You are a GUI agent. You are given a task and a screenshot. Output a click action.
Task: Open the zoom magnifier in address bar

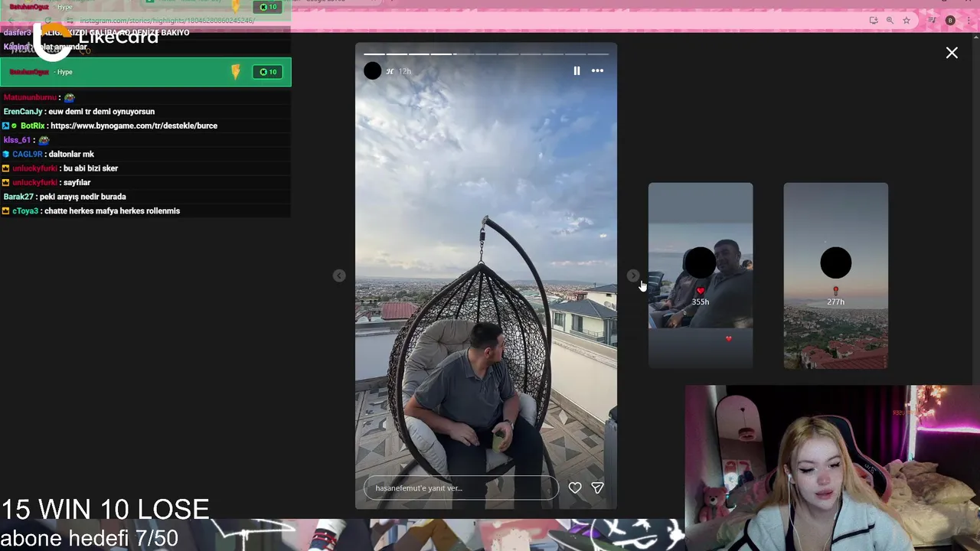coord(890,21)
